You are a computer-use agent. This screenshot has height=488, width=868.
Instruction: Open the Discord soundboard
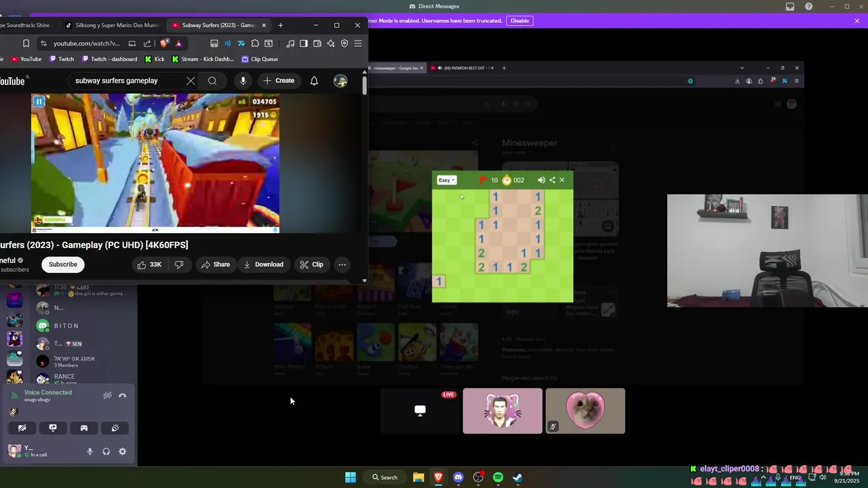[x=115, y=428]
